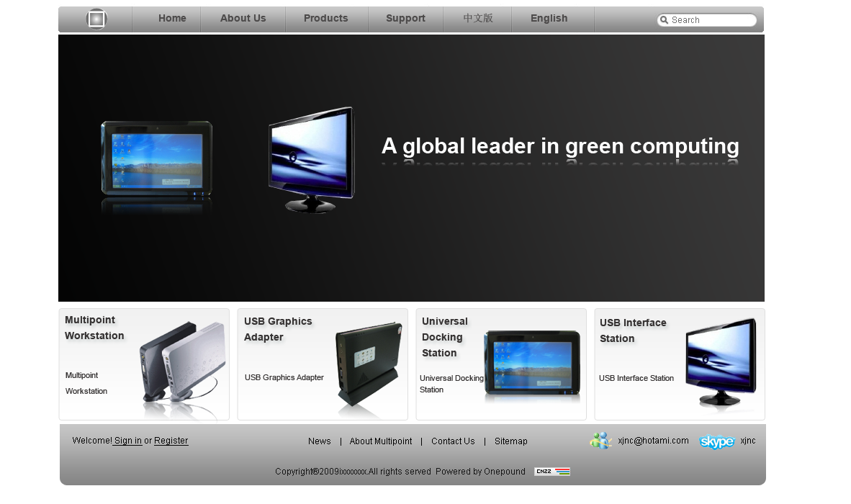Open the News footer link
This screenshot has height=504, width=851.
(319, 441)
